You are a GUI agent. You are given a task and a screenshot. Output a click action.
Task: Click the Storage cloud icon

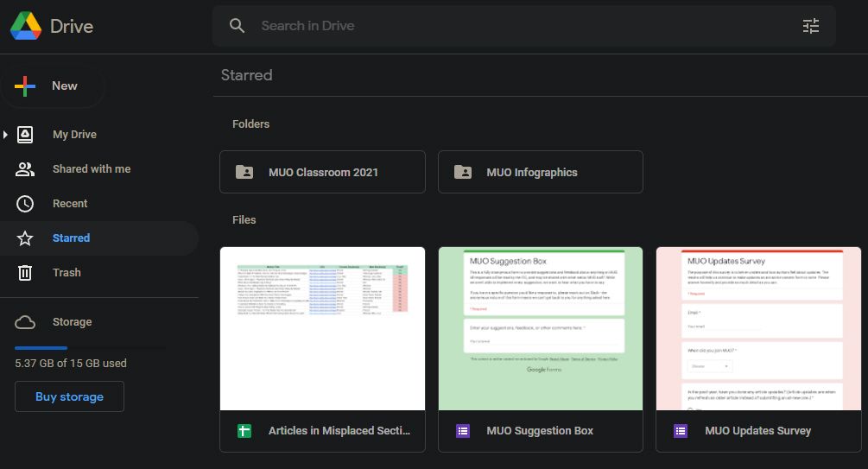(25, 322)
